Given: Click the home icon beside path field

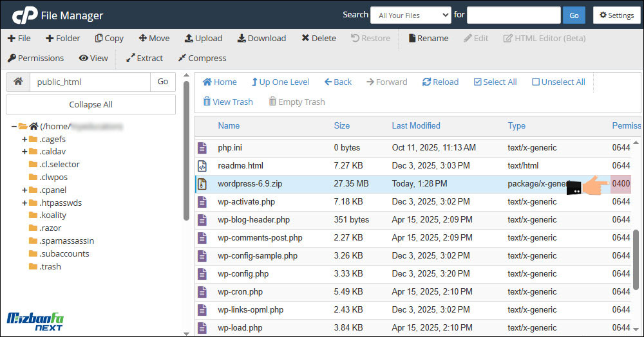Looking at the screenshot, I should (18, 82).
